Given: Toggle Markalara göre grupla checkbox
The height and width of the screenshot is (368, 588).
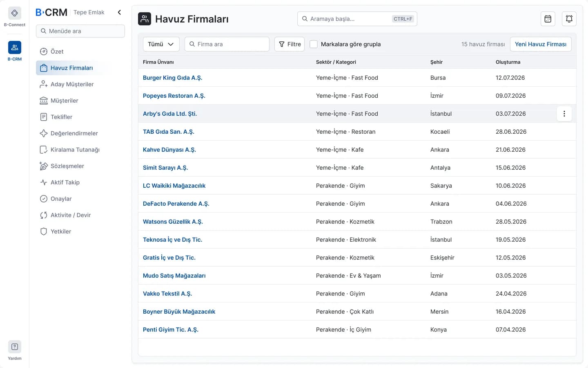Looking at the screenshot, I should pyautogui.click(x=314, y=44).
